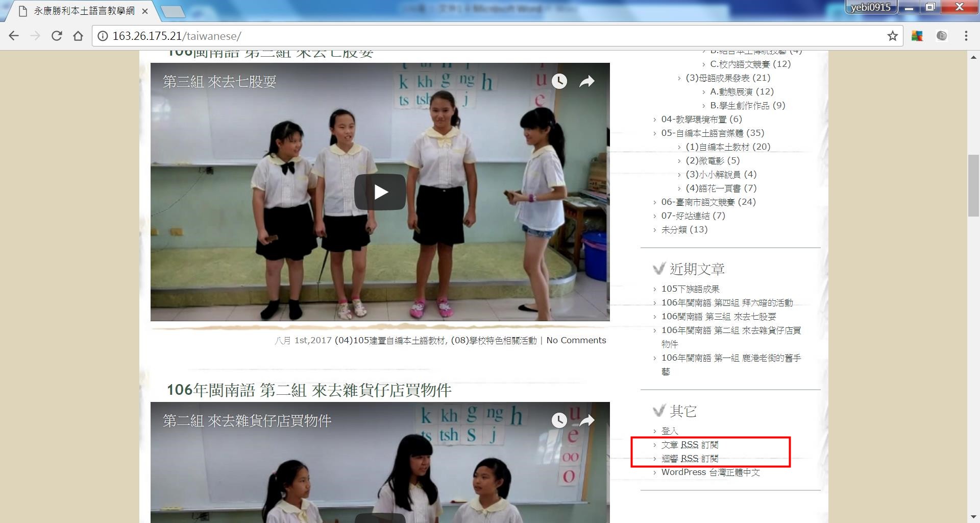Play the 第三組 來去七股耍 video
This screenshot has height=523, width=980.
(x=380, y=192)
